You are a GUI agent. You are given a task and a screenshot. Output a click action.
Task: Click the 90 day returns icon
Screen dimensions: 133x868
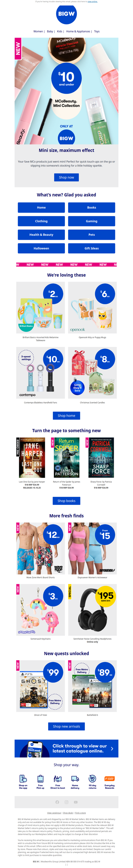pos(92,779)
